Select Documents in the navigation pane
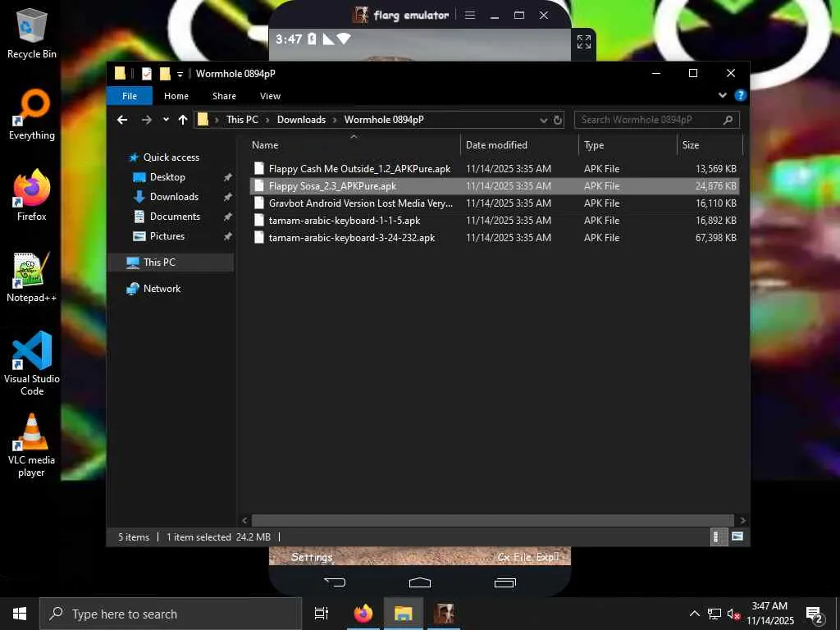 pos(175,217)
